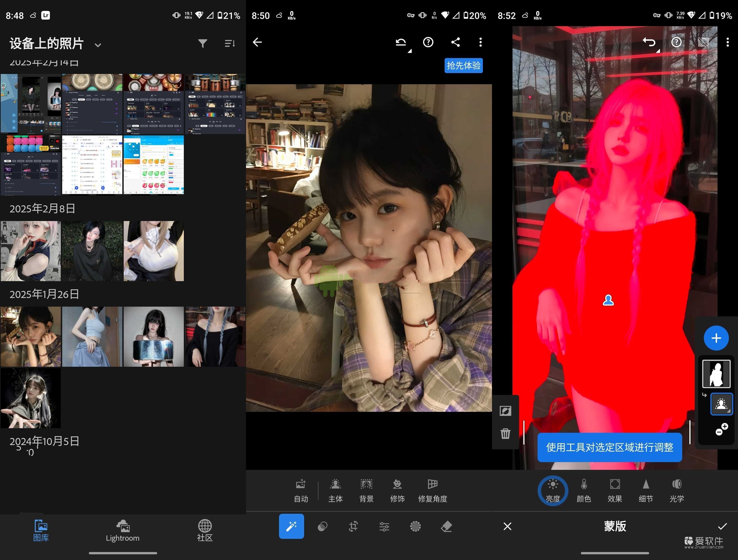Toggle the magic wand quick actions tool
This screenshot has width=738, height=560.
pos(292,526)
